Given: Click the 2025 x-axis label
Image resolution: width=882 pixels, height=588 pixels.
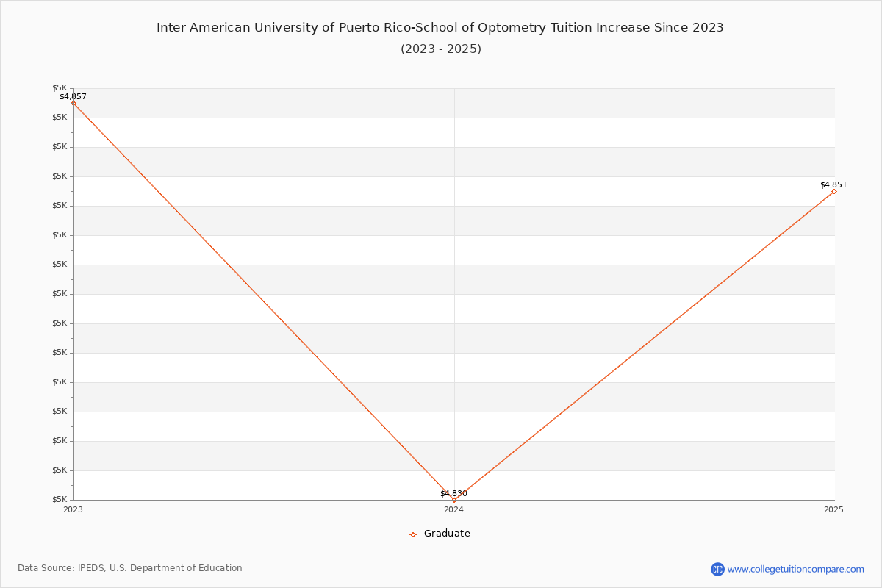Looking at the screenshot, I should (833, 509).
